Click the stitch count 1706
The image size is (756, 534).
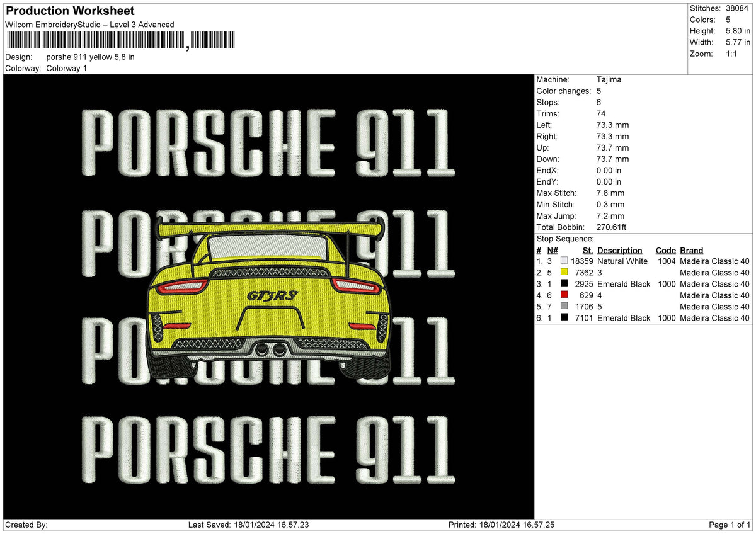(585, 307)
